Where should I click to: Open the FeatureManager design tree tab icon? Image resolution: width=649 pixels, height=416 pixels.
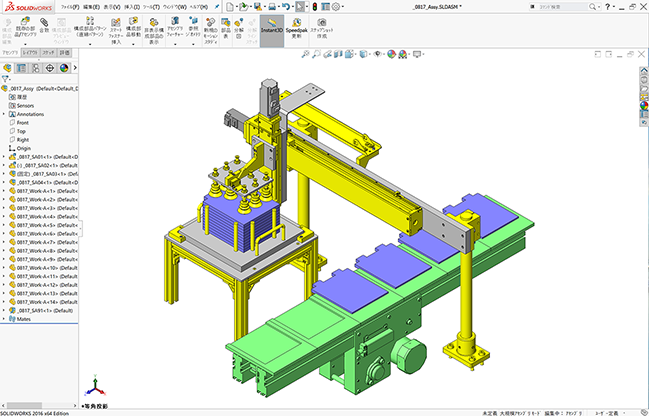[x=8, y=69]
